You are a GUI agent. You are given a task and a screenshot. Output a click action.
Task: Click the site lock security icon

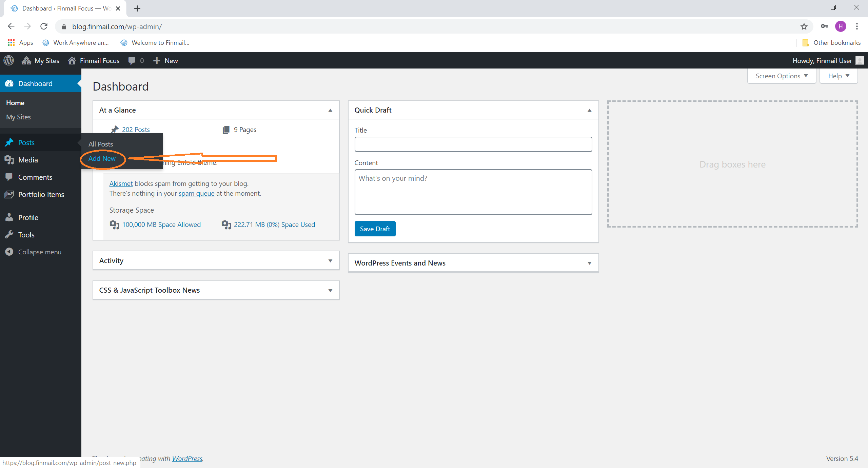point(64,26)
